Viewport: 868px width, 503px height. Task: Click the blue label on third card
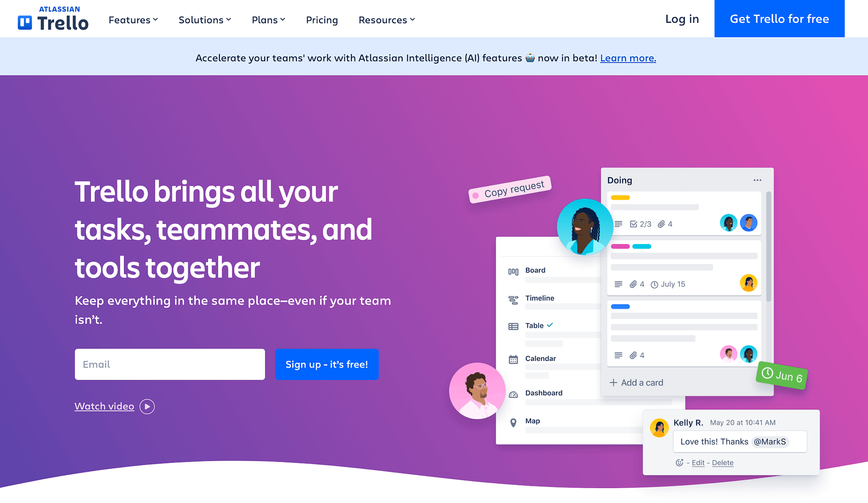[620, 306]
